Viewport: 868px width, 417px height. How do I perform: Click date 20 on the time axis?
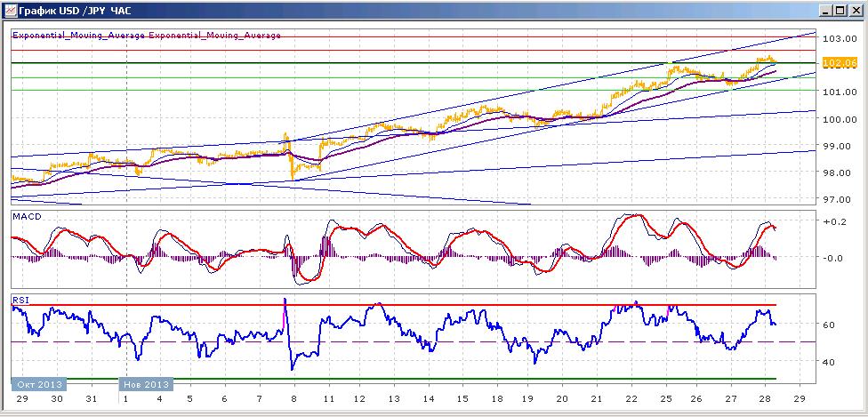pyautogui.click(x=562, y=398)
